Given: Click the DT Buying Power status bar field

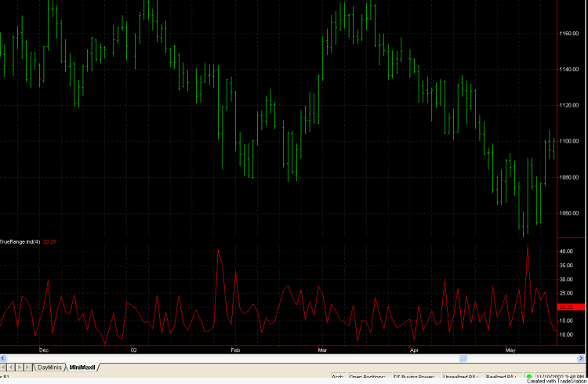Looking at the screenshot, I should [x=416, y=376].
